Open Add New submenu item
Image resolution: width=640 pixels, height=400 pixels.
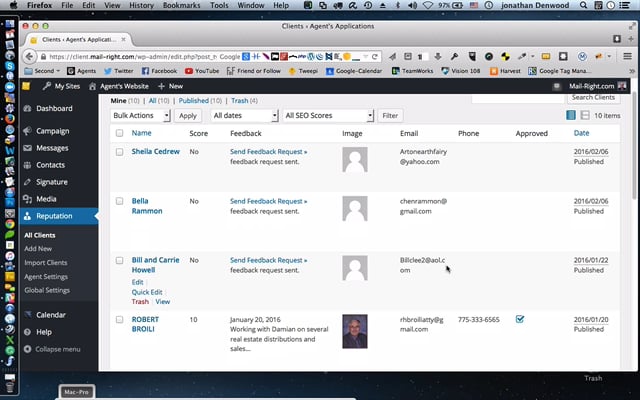[38, 249]
